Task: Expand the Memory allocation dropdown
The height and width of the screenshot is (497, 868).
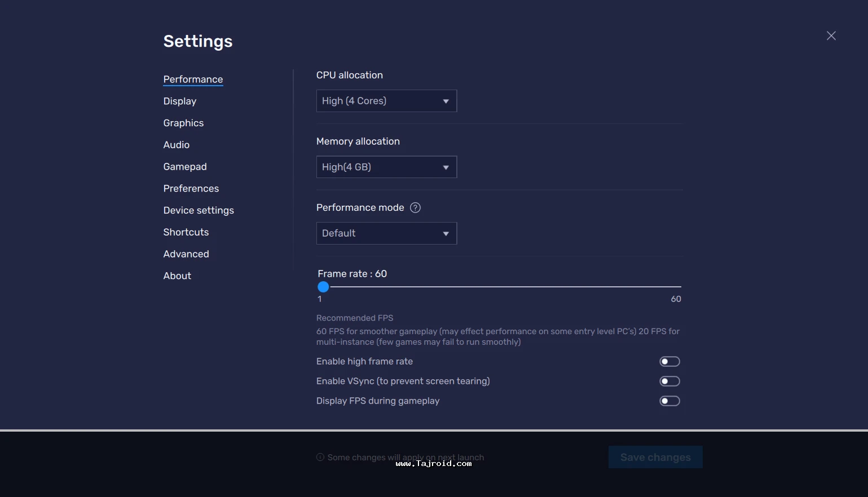Action: click(386, 167)
